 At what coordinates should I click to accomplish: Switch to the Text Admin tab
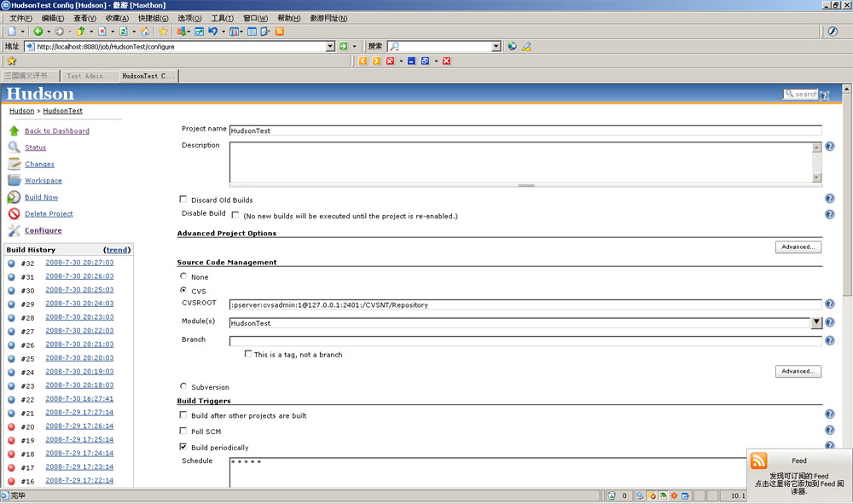pos(89,76)
